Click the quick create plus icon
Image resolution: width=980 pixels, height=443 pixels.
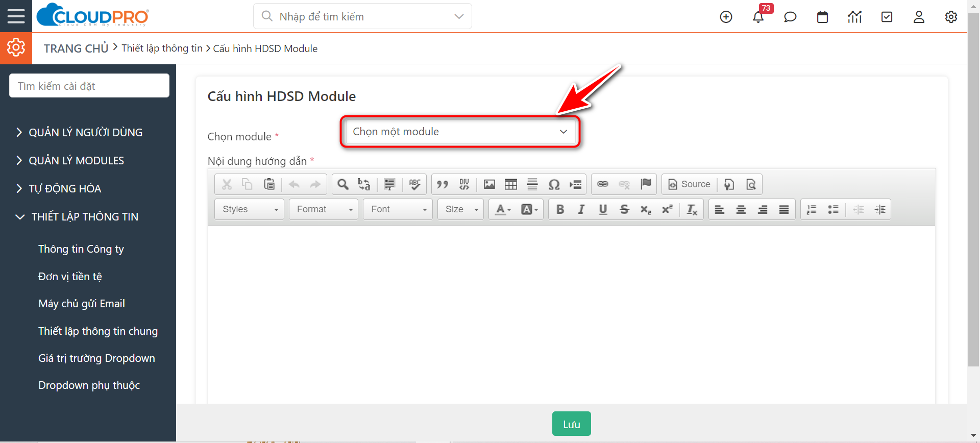click(x=726, y=17)
